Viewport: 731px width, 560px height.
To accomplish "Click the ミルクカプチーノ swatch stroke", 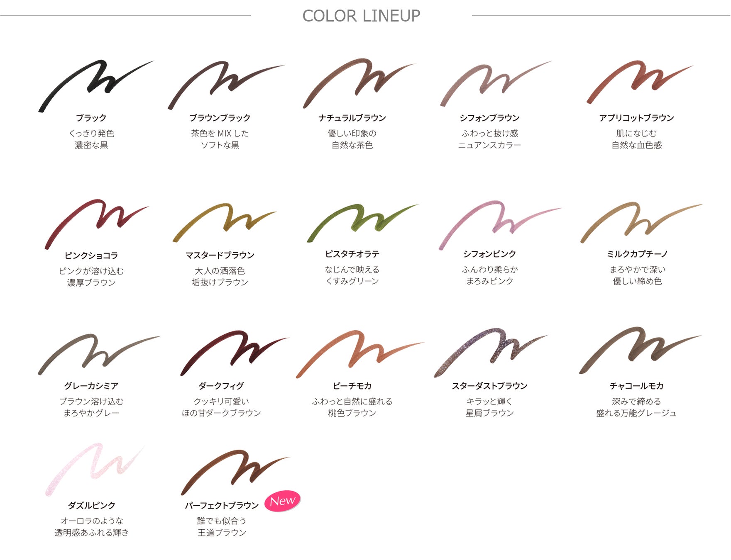I will click(x=641, y=222).
